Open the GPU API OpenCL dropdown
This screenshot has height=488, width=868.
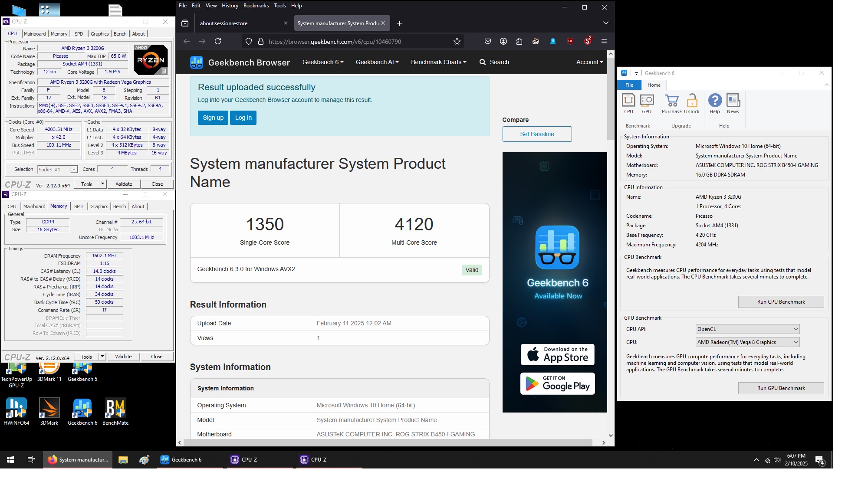pos(747,329)
